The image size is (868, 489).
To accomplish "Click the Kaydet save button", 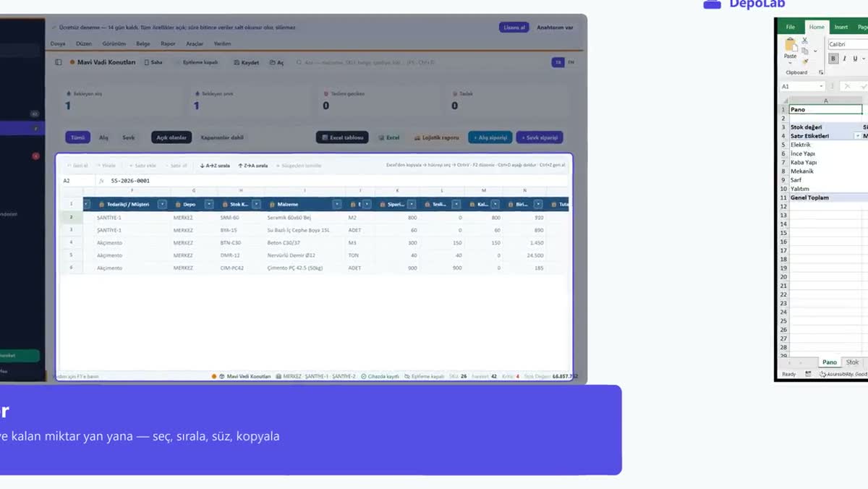I will tap(246, 62).
